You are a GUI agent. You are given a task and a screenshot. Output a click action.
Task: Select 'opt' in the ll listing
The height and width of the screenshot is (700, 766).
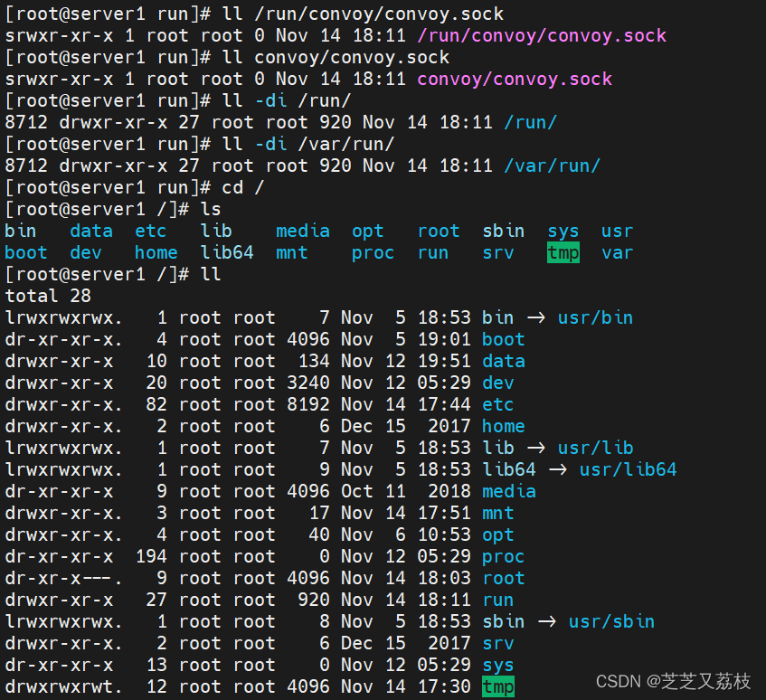click(x=498, y=535)
